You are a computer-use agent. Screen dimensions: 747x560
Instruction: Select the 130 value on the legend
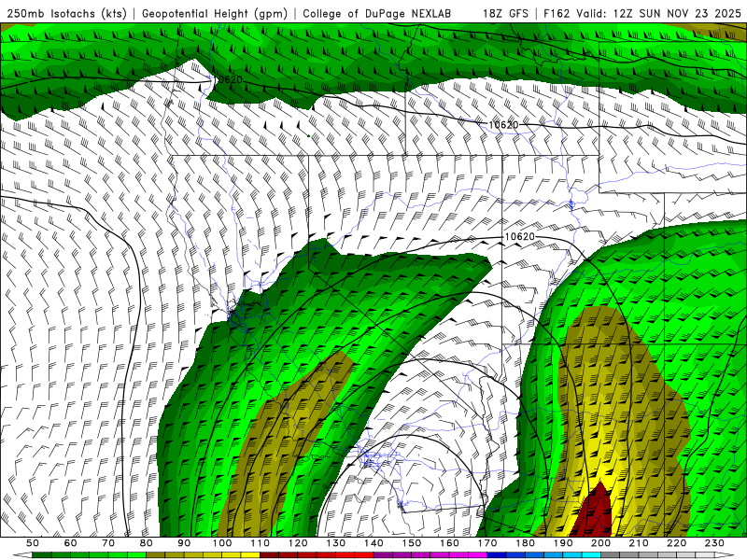pyautogui.click(x=336, y=543)
